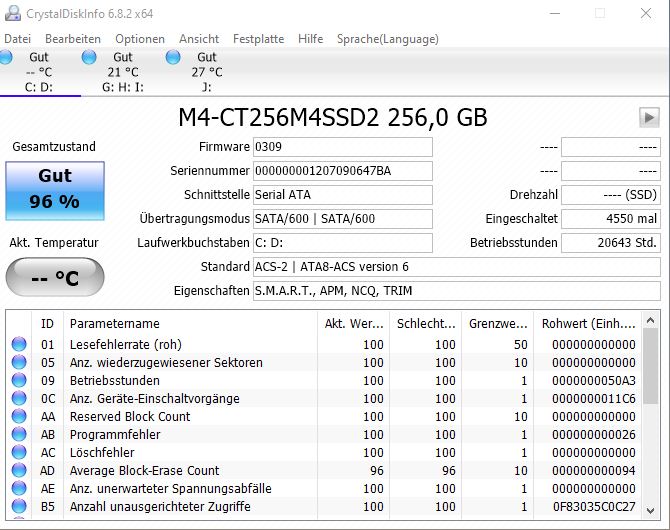Select the Löschfehler row

coord(324,452)
